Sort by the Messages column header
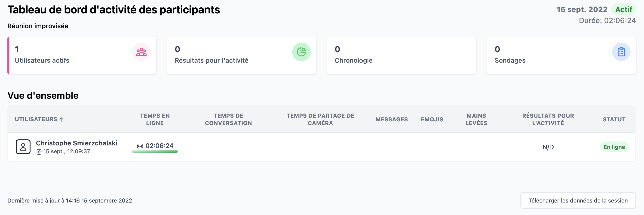 tap(392, 120)
